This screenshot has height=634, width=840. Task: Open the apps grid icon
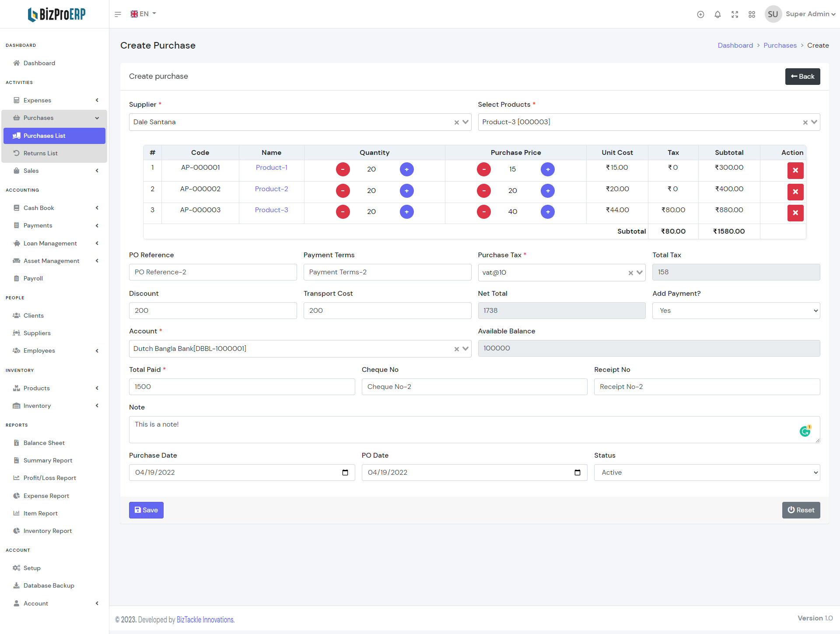pos(752,14)
